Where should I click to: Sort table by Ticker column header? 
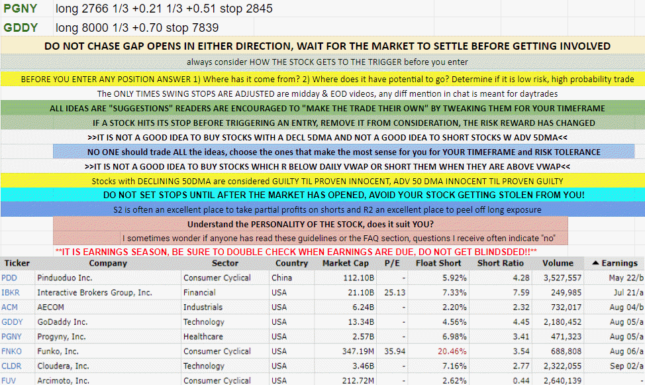[x=17, y=263]
